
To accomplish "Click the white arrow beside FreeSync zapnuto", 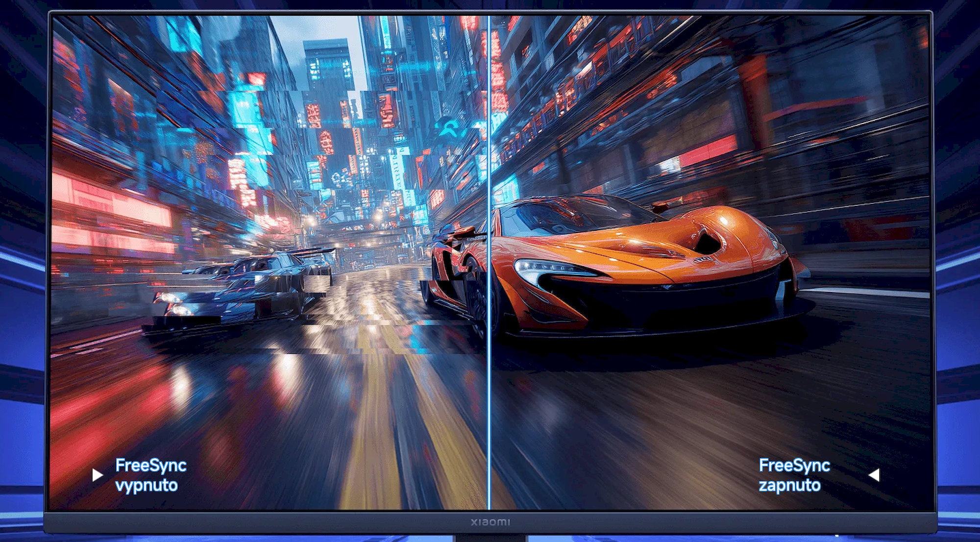I will click(874, 475).
